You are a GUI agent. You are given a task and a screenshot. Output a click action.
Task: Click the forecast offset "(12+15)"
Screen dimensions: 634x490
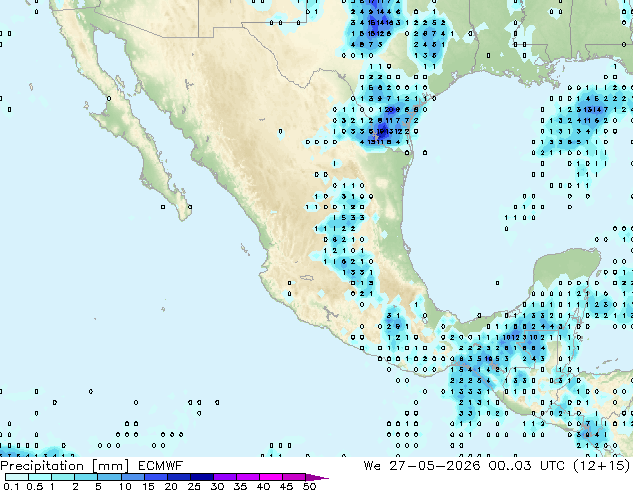pos(602,466)
